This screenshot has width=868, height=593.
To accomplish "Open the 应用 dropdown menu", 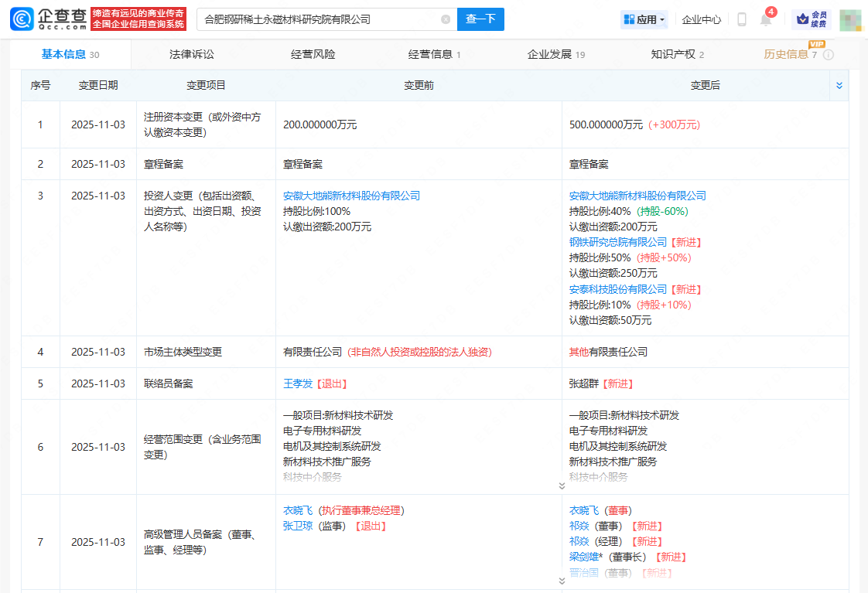I will 644,19.
